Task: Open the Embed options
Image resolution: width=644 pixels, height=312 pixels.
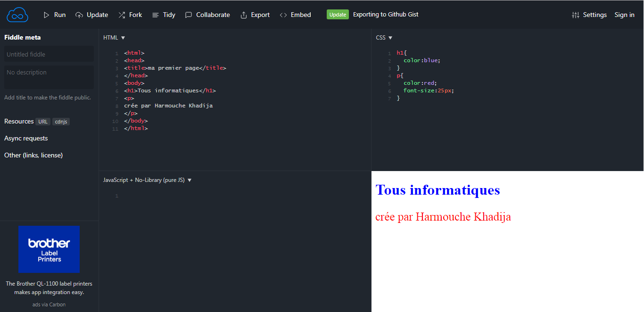Action: pyautogui.click(x=295, y=15)
